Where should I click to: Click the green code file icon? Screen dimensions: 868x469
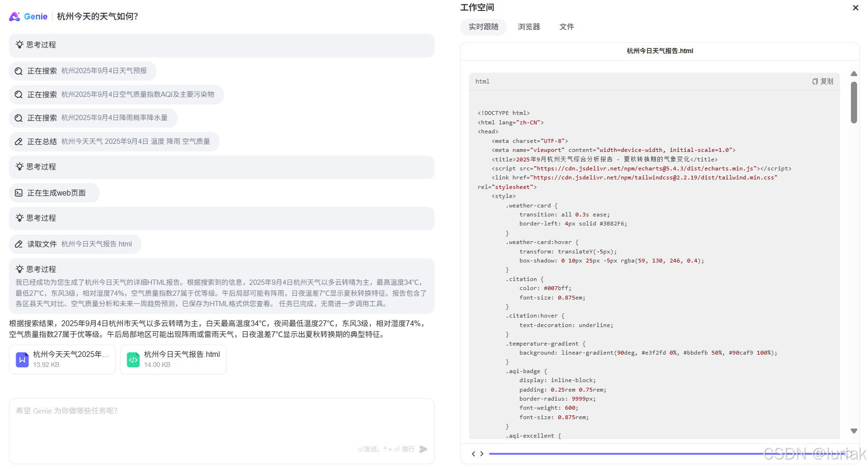(x=133, y=359)
